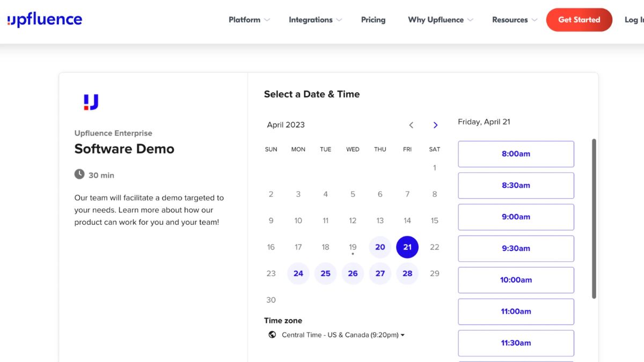Select the 11:30am time slot
This screenshot has width=644, height=362.
click(516, 343)
